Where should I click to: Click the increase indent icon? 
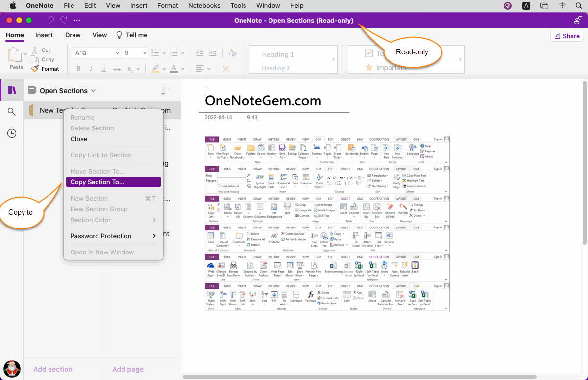coord(214,53)
